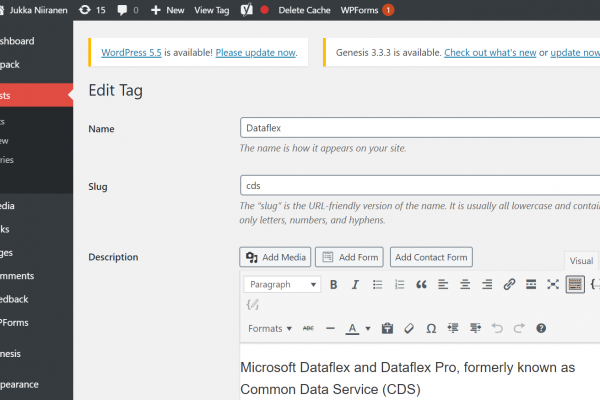This screenshot has width=600, height=400.
Task: Open updates icon showing 15 in admin bar
Action: (92, 10)
